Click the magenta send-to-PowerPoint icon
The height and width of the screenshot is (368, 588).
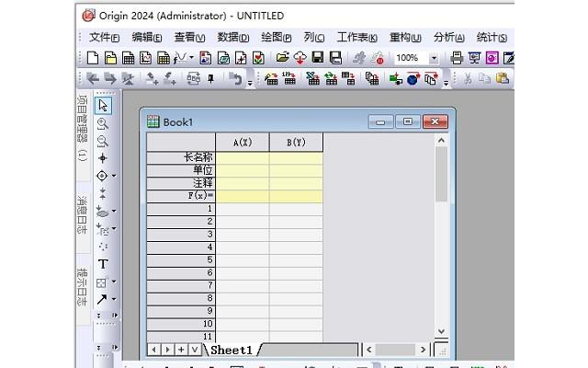pos(492,58)
